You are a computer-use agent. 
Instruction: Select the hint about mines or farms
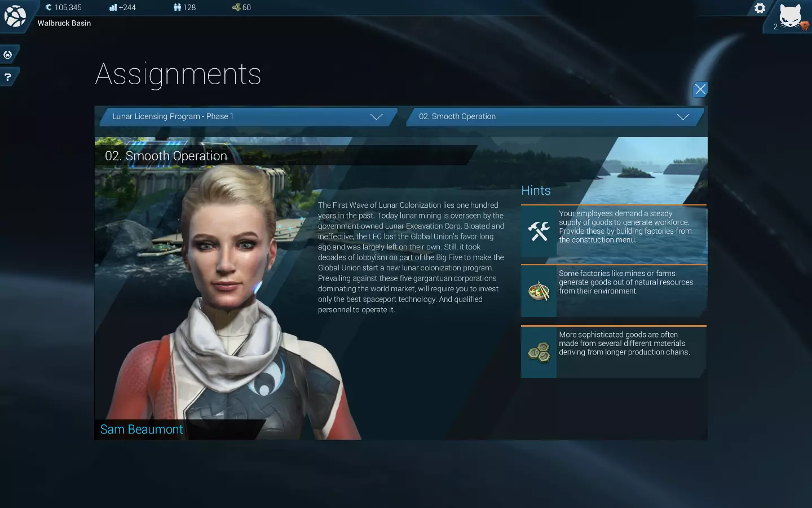(614, 291)
